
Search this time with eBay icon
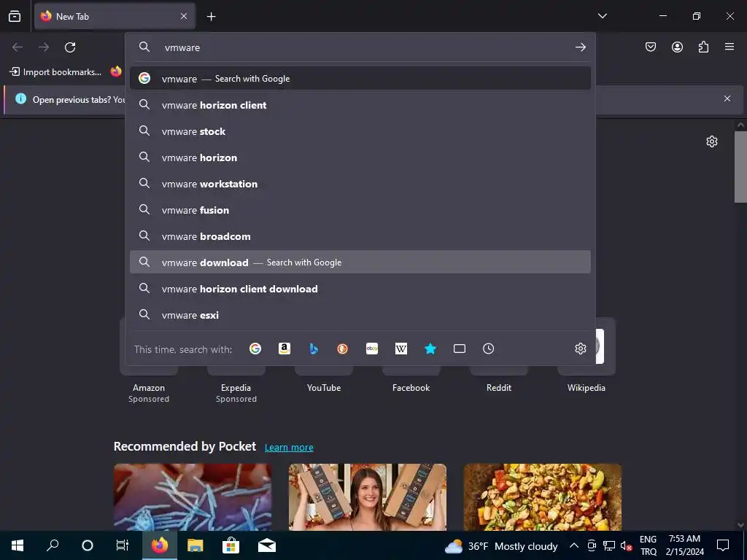(x=372, y=349)
